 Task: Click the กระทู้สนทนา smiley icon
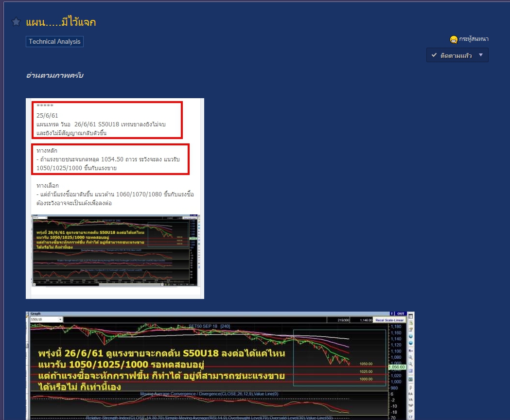click(454, 39)
